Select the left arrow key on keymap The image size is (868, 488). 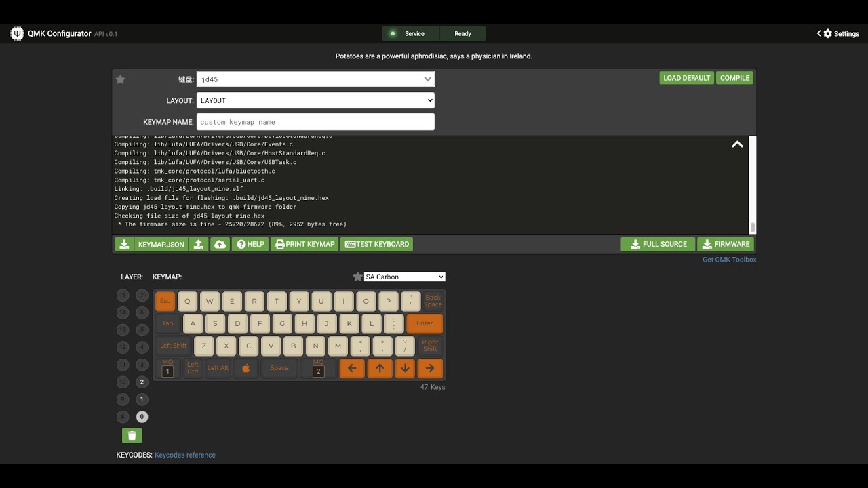pos(352,368)
